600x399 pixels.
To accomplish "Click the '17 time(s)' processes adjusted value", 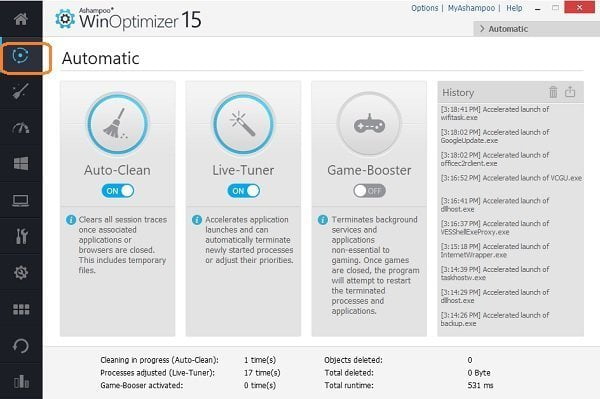I will [x=262, y=373].
